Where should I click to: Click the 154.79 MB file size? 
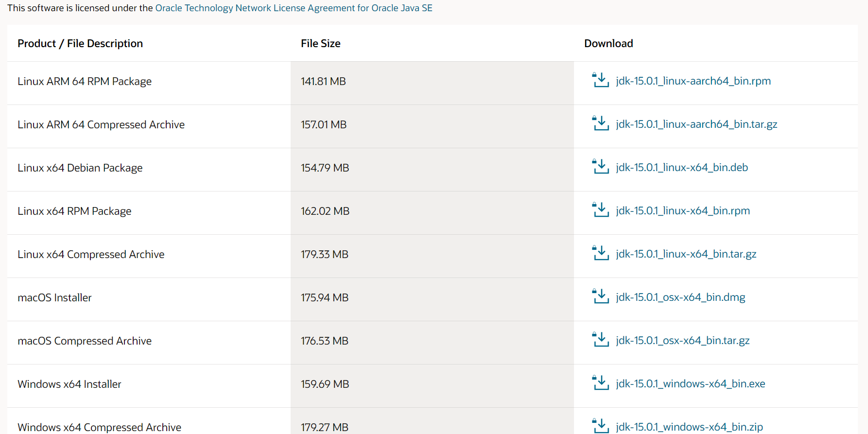[x=325, y=168]
